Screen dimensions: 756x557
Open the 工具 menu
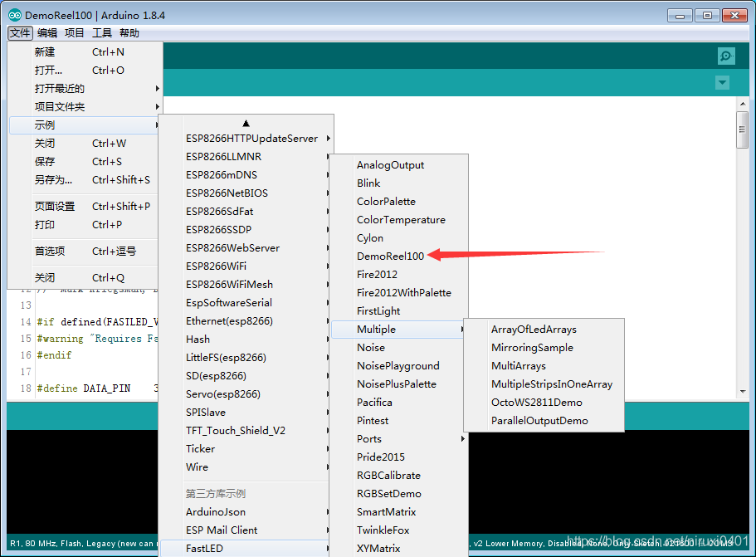click(x=102, y=33)
